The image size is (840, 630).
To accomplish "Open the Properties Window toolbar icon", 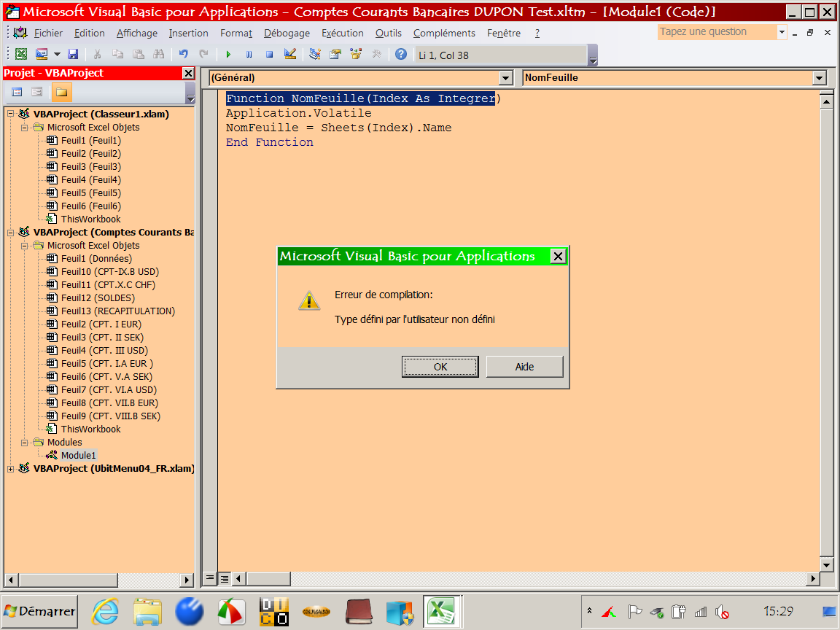I will 335,54.
